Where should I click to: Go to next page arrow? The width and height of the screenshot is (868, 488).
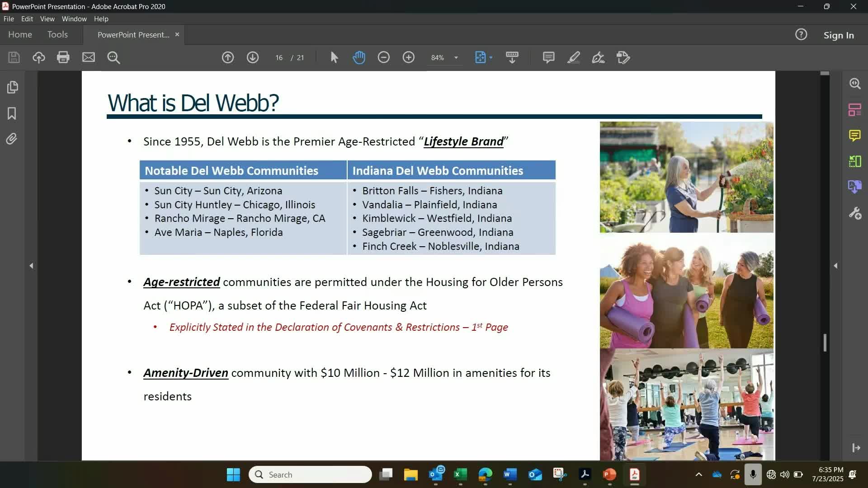(x=253, y=57)
